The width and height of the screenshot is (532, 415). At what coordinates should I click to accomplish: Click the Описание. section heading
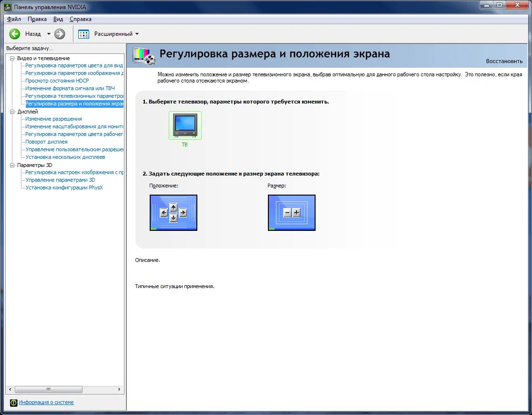point(148,260)
